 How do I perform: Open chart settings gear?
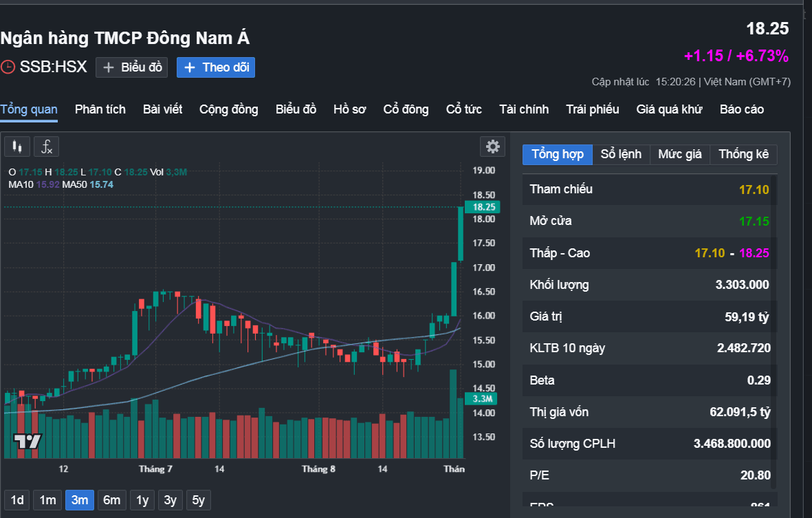(492, 147)
